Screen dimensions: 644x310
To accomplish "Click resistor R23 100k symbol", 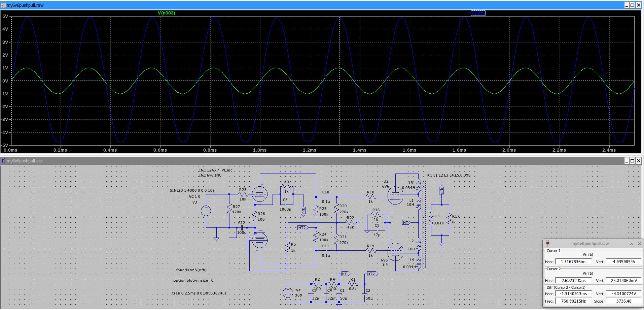I will pos(316,211).
